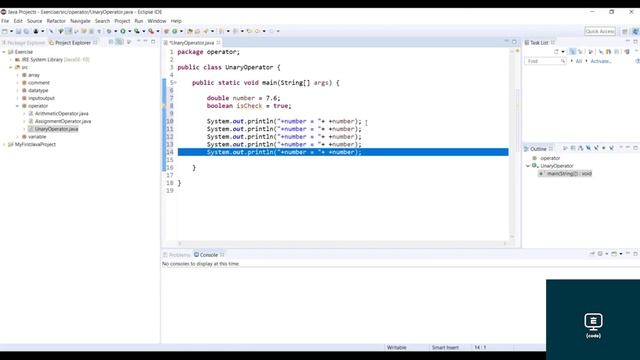
Task: Expand the MyFirstJavaProject node
Action: pos(4,144)
